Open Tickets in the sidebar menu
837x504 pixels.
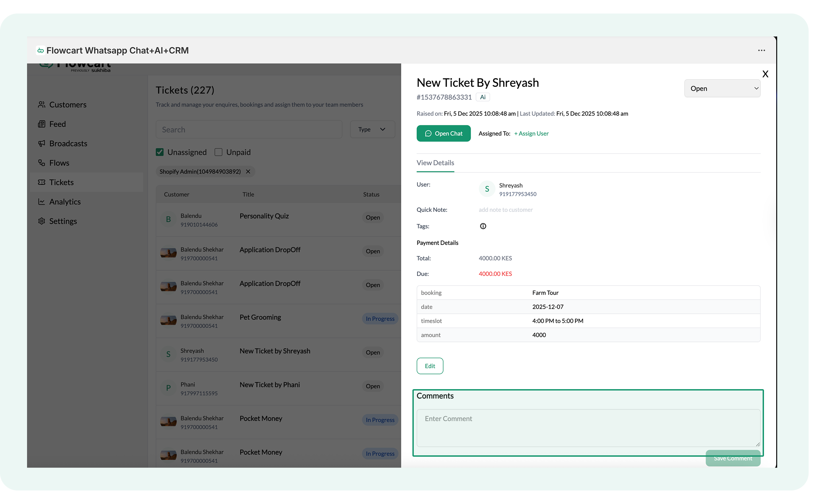62,182
